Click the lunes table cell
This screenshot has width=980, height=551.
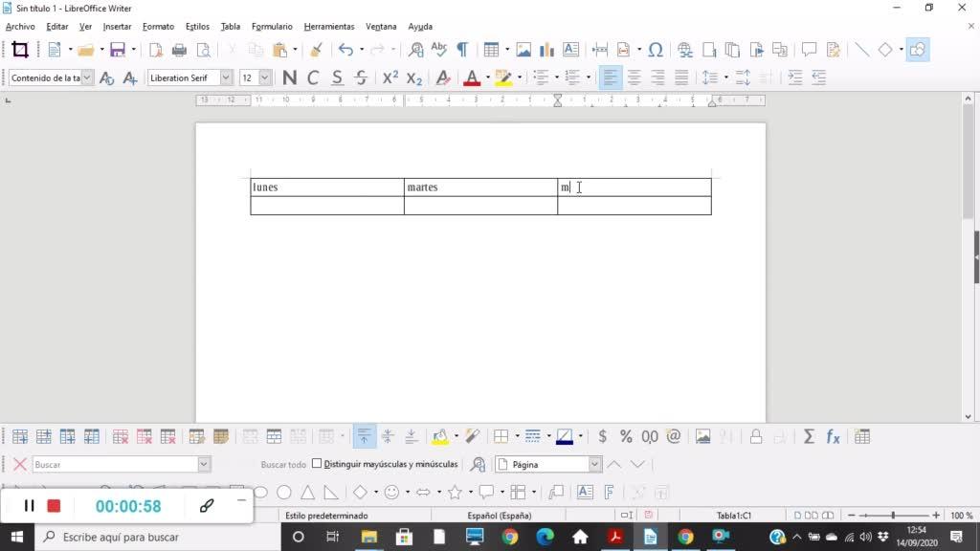click(x=327, y=187)
